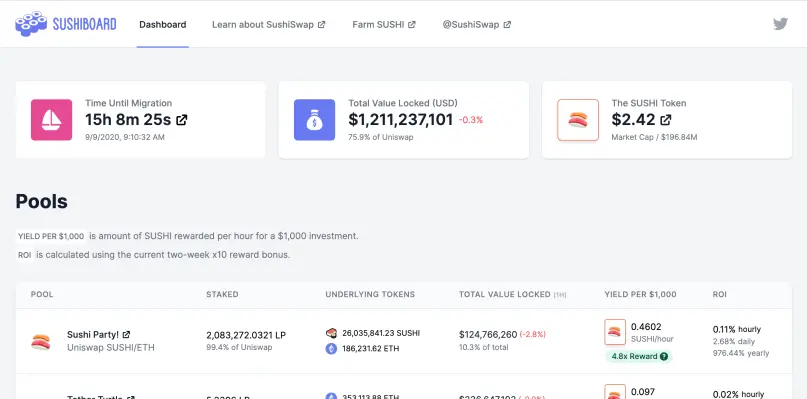This screenshot has width=807, height=399.
Task: Click the 15h 8m 25s countdown
Action: click(x=128, y=120)
